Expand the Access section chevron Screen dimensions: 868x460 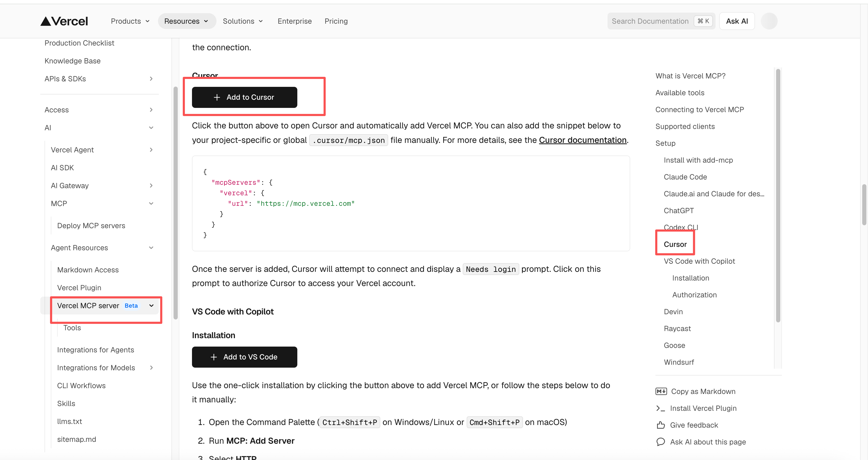[x=151, y=110]
